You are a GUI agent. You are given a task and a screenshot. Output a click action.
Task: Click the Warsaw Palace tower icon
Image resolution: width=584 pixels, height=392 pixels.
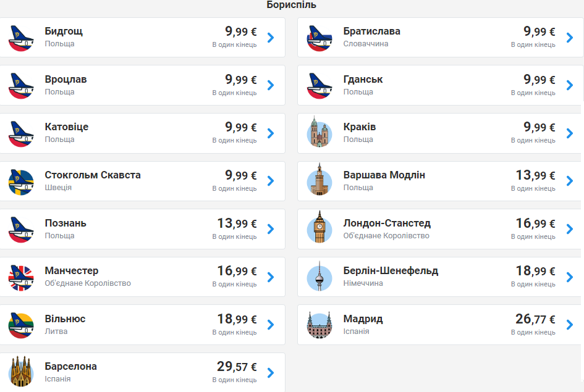click(320, 181)
